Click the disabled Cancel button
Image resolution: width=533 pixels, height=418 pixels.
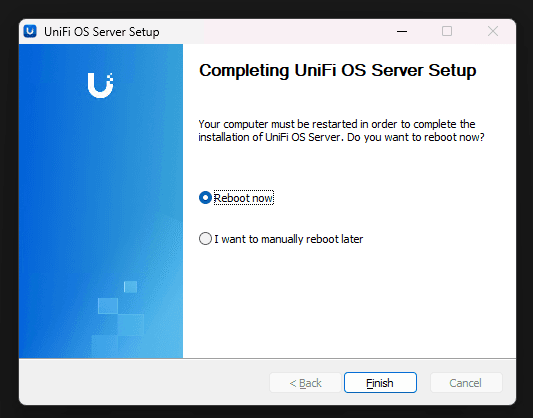coord(466,383)
